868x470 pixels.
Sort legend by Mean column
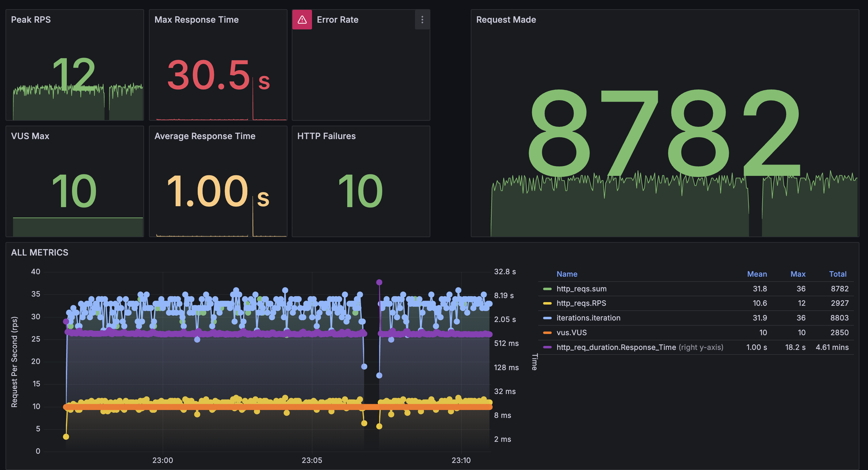click(757, 274)
